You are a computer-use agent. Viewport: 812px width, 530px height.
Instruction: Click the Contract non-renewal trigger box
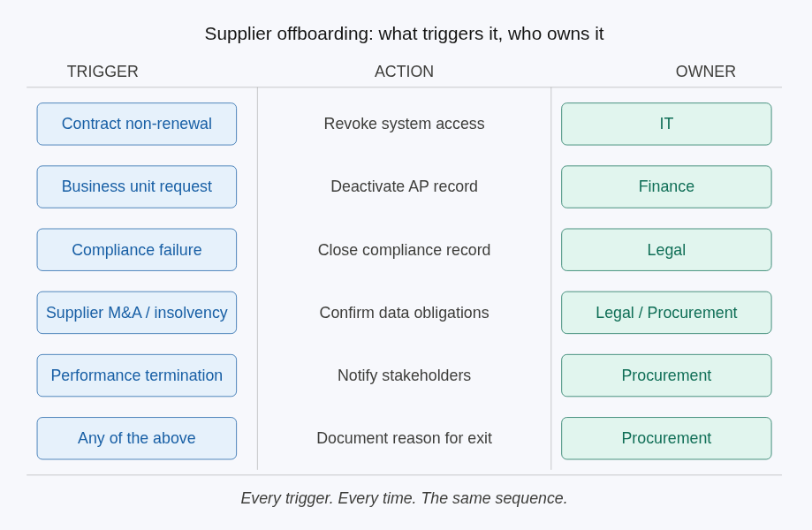tap(136, 124)
